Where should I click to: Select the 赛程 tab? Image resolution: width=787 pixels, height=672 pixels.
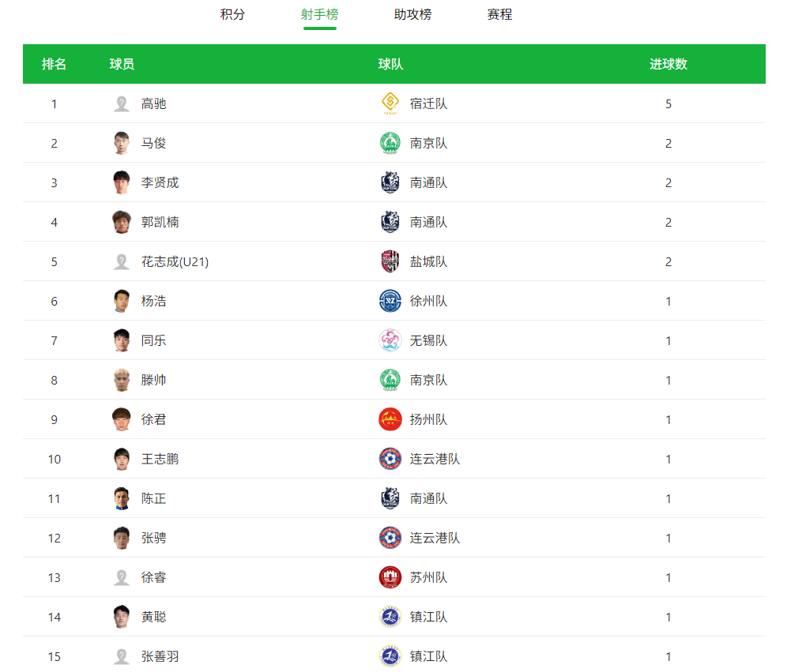point(499,14)
